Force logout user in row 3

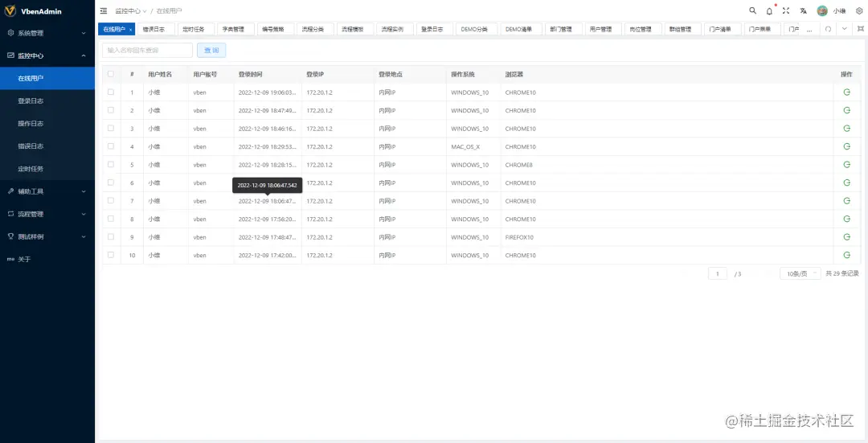pos(846,129)
